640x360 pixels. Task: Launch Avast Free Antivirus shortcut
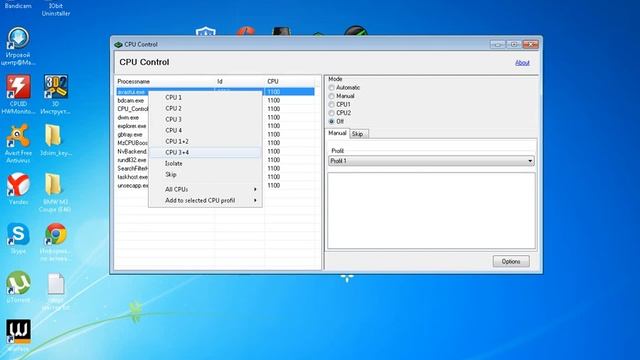point(18,144)
